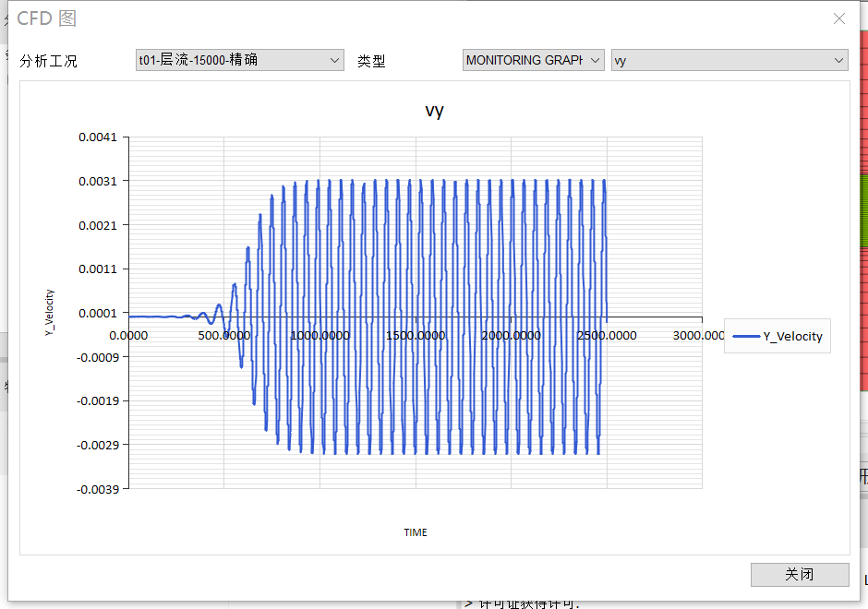The image size is (868, 609).
Task: Click the CFD 图 dialog title text
Action: point(47,18)
